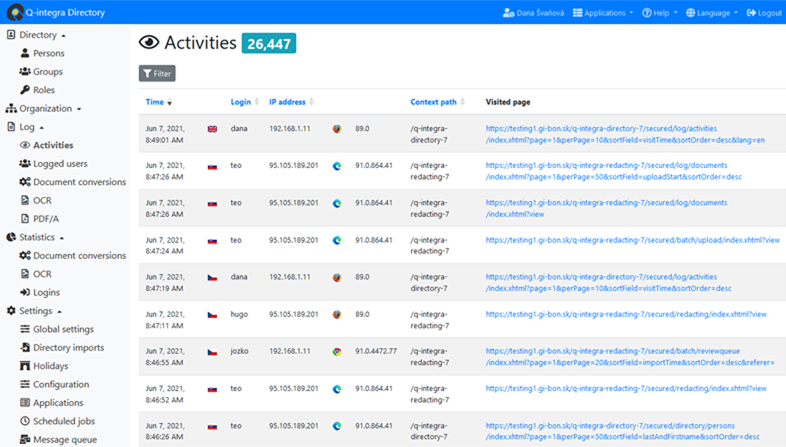Click the Q-integra Directory logo icon
Image resolution: width=786 pixels, height=447 pixels.
pos(15,12)
